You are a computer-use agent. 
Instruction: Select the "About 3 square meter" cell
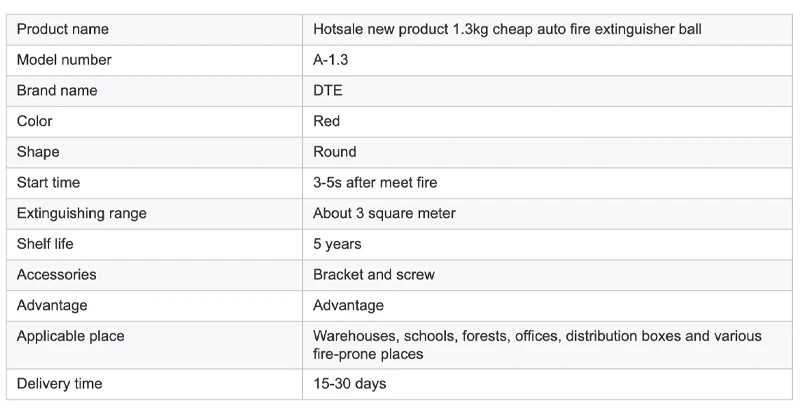click(x=384, y=213)
